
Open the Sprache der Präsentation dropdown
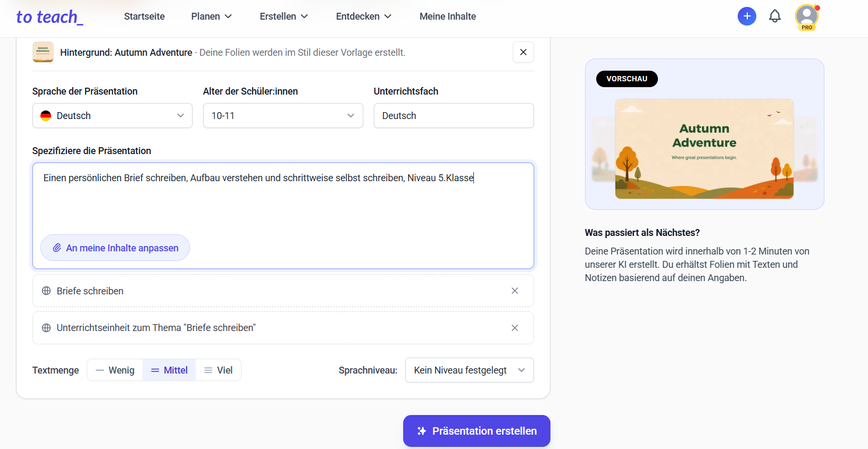(112, 116)
